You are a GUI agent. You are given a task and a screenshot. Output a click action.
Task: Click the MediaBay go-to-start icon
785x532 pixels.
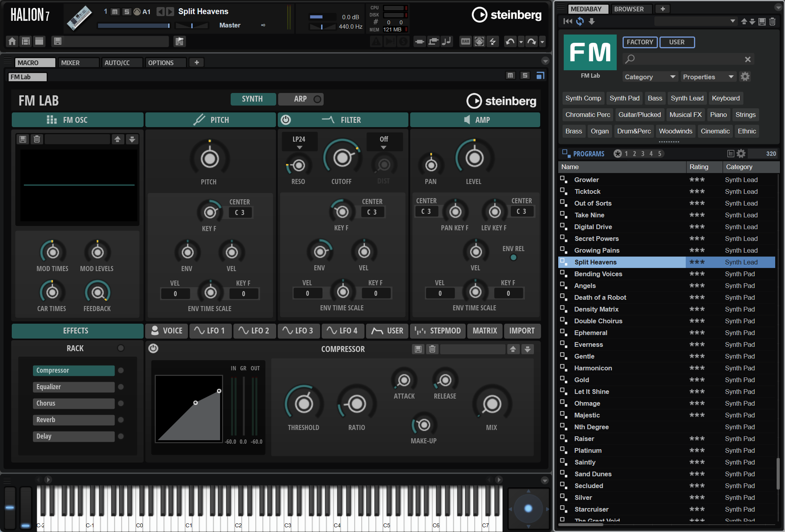point(568,22)
